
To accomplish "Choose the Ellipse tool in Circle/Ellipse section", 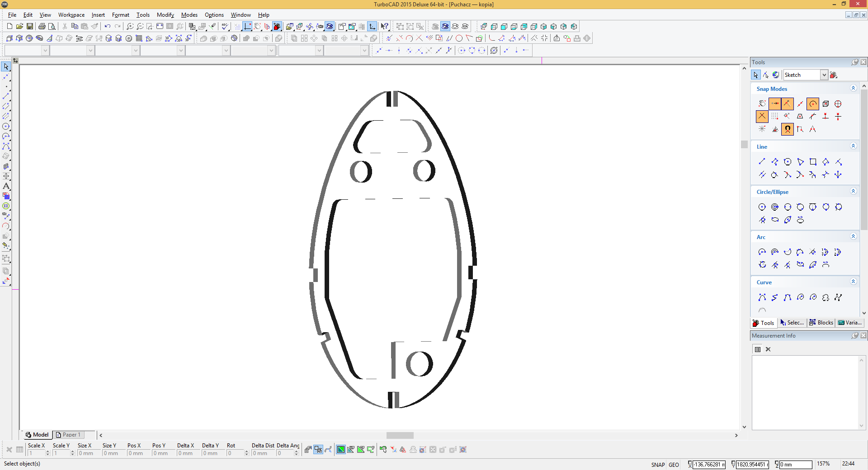I will (775, 220).
